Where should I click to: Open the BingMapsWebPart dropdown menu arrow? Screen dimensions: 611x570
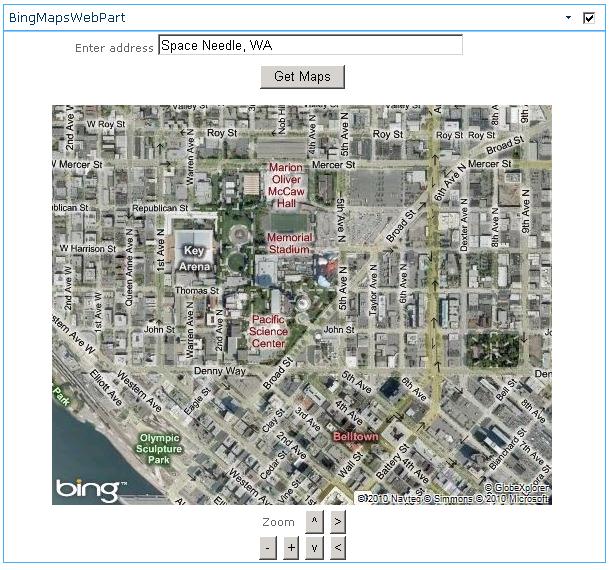coord(568,18)
